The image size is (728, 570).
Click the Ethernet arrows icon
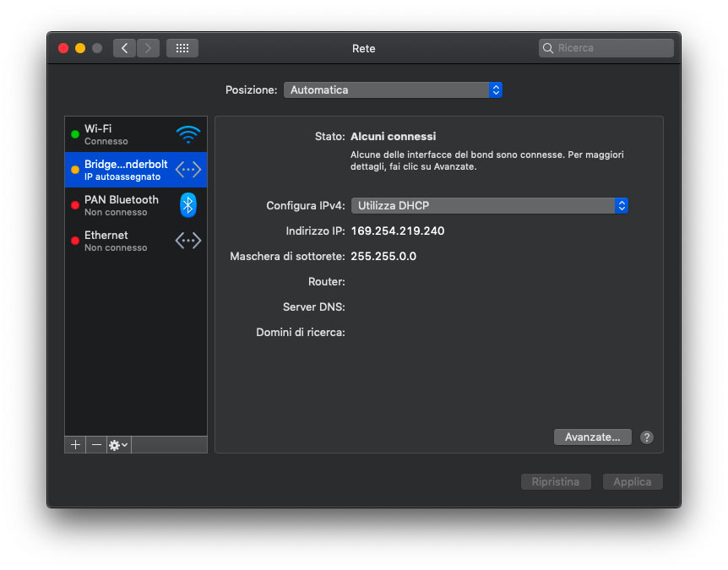188,241
